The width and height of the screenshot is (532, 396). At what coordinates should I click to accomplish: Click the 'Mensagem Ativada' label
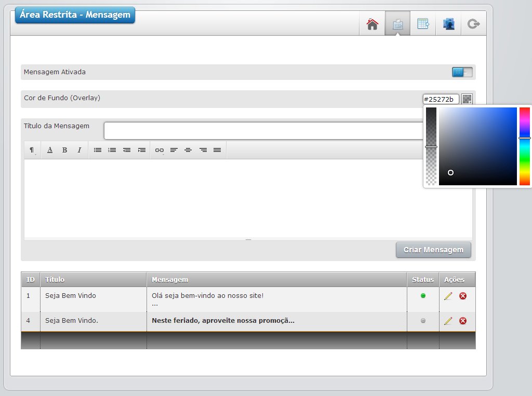55,72
